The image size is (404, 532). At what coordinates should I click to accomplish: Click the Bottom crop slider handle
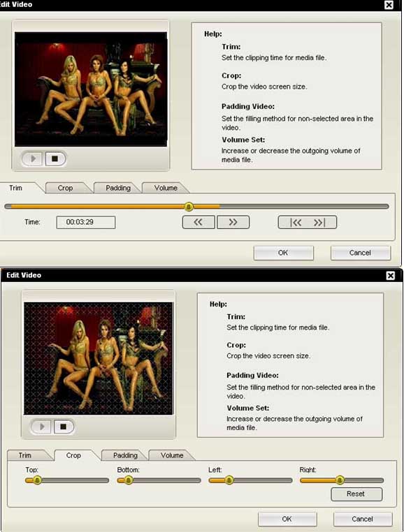[x=129, y=480]
